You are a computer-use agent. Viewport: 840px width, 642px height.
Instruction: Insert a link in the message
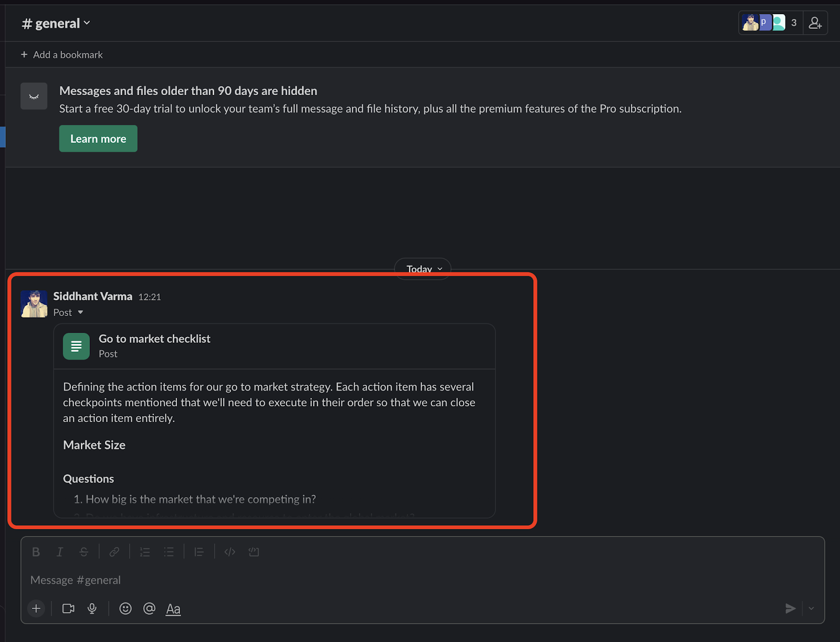[x=114, y=552]
